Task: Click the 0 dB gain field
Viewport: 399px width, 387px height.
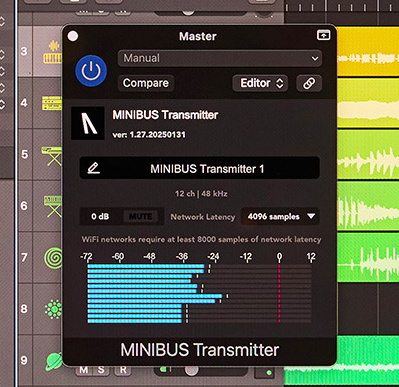Action: 100,217
